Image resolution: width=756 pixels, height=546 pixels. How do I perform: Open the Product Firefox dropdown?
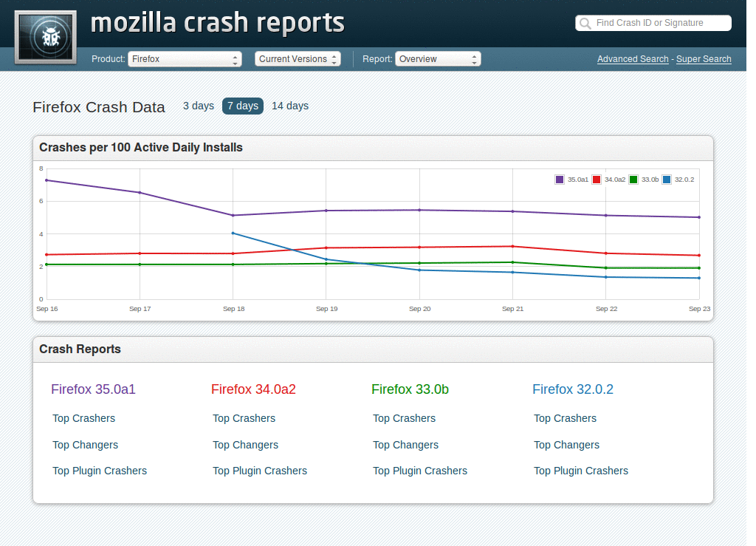(185, 59)
